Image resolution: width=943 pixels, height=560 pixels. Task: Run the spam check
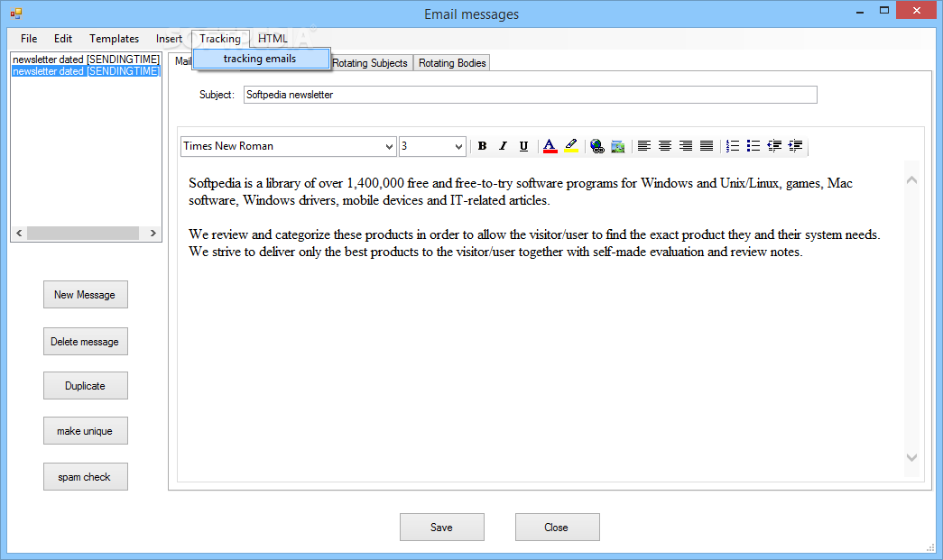tap(86, 476)
